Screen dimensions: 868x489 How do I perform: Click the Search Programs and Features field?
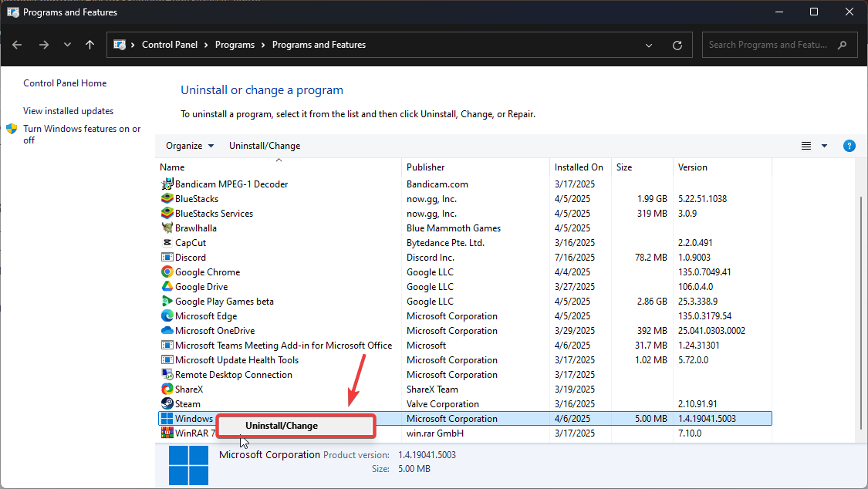[x=772, y=44]
